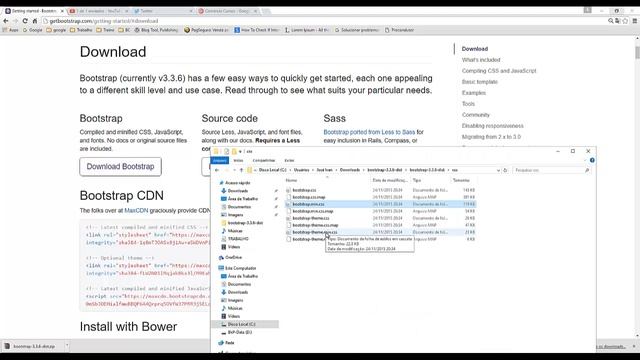Sort files by Tamanho column
This screenshot has width=640, height=360.
pyautogui.click(x=462, y=180)
